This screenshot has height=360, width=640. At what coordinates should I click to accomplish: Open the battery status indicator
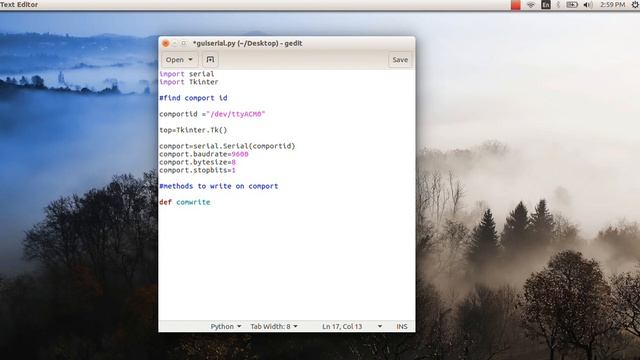(572, 5)
